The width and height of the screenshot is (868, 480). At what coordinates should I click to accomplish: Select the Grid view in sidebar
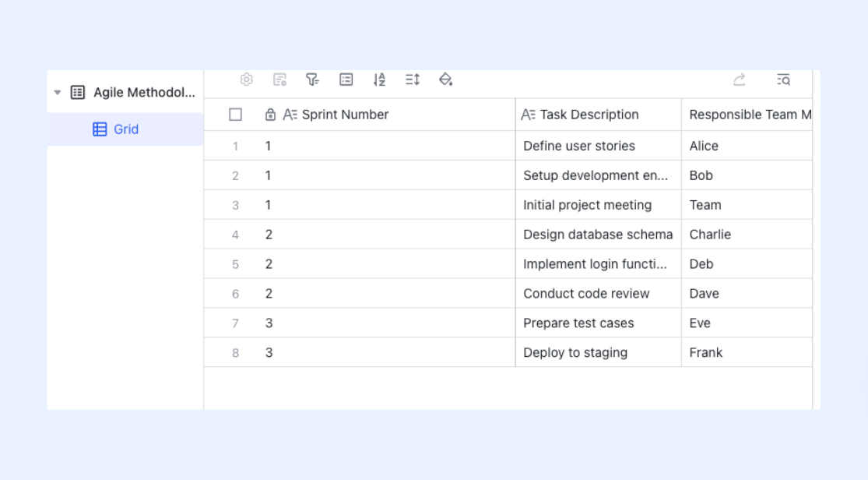tap(125, 129)
